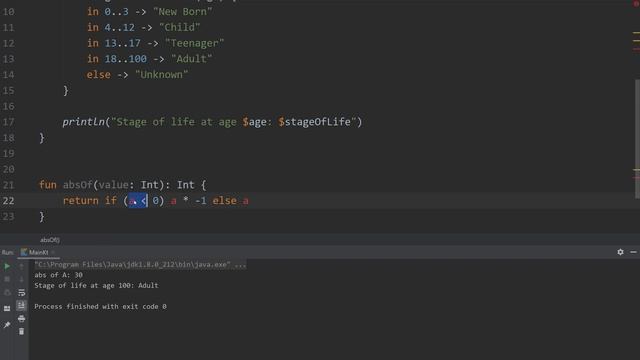Image resolution: width=640 pixels, height=360 pixels.
Task: Click the red error indicator atop scrollbar
Action: 636,3
